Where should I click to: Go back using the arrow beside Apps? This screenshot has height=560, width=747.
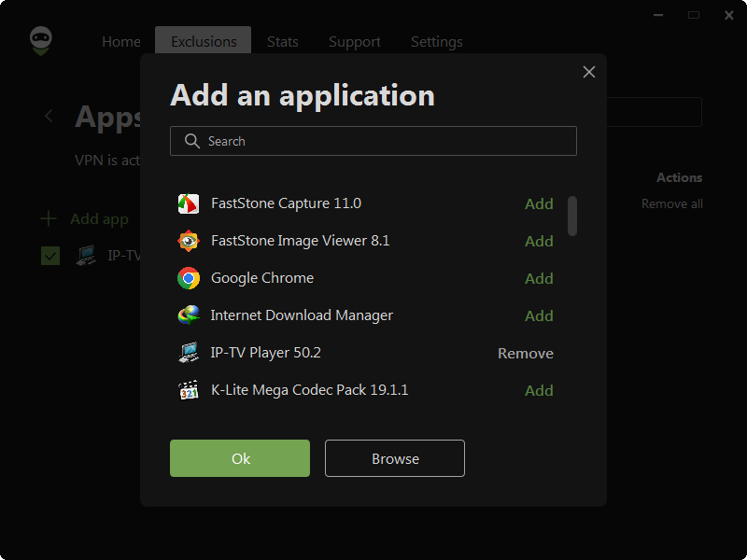coord(49,116)
